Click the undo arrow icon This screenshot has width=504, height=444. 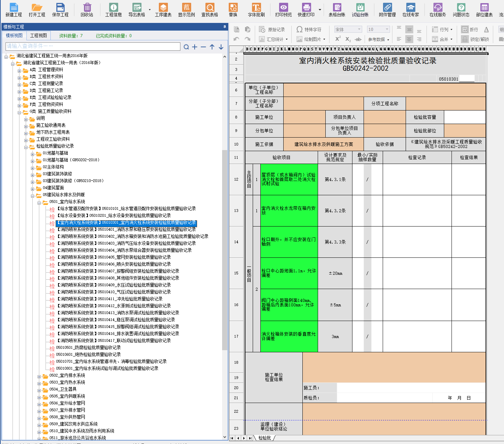pos(237,39)
